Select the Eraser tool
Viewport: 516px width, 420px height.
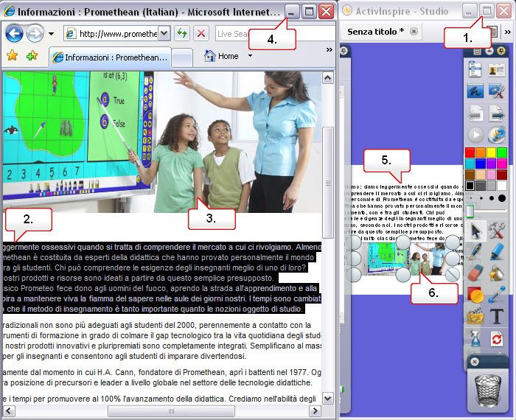[475, 273]
